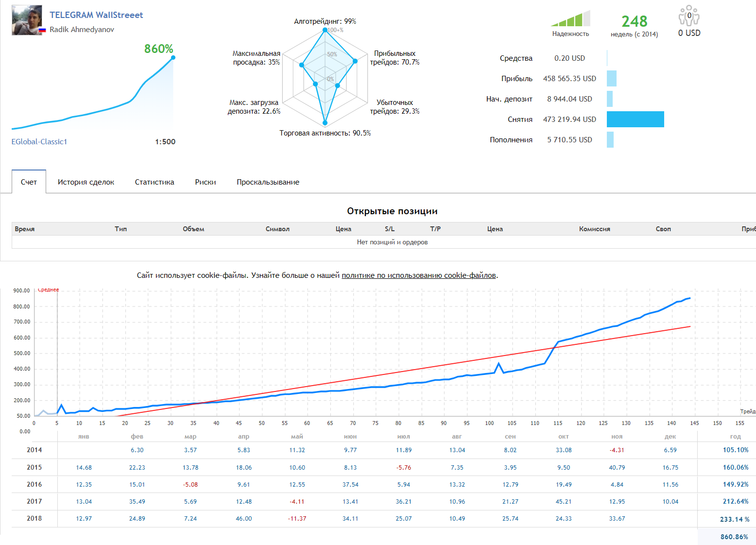
Task: Click the Прибыль 458 565.35 USD value
Action: 569,79
